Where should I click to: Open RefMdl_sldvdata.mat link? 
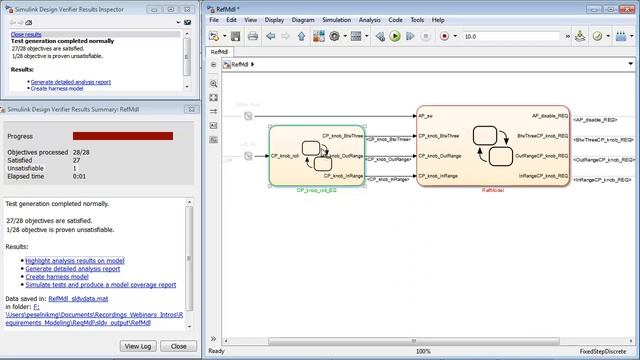78,299
